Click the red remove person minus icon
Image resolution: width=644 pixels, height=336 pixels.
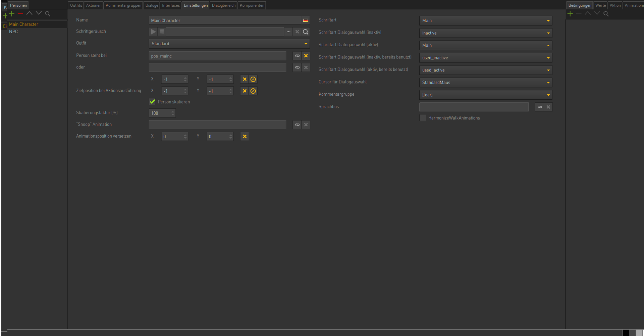pos(20,14)
